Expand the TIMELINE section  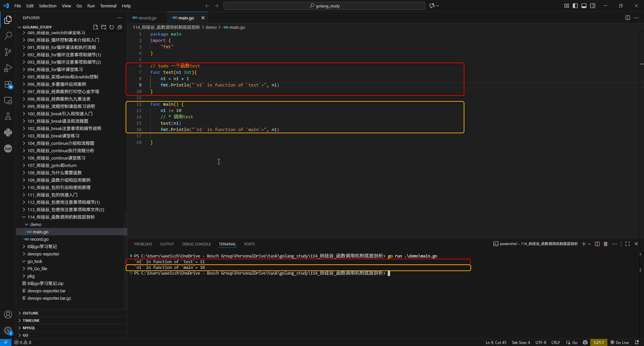(71, 321)
